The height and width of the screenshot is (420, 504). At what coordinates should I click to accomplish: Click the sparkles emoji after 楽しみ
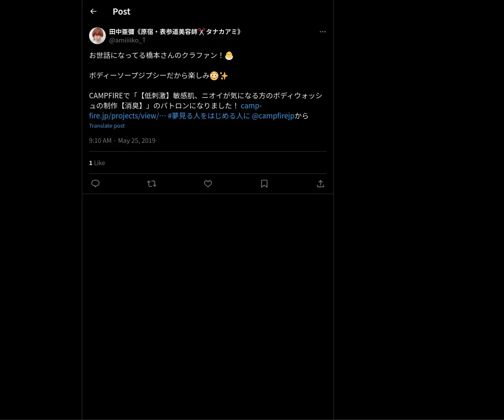(x=224, y=76)
